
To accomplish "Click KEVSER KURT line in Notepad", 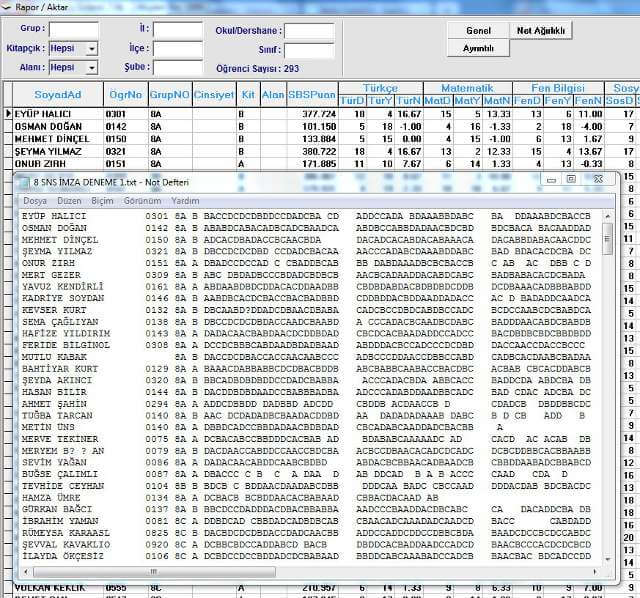I will pos(306,310).
